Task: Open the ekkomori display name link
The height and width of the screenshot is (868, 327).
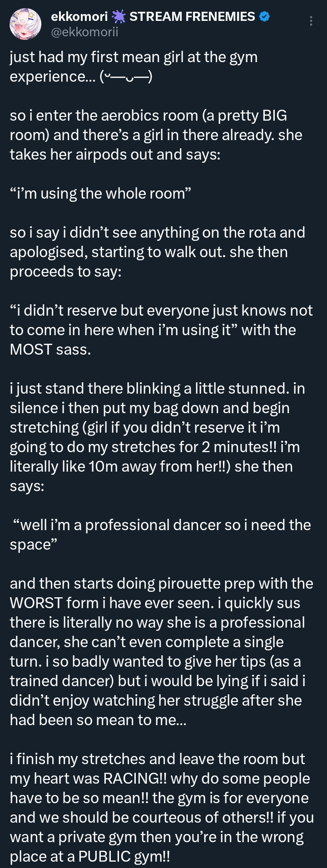Action: tap(79, 17)
